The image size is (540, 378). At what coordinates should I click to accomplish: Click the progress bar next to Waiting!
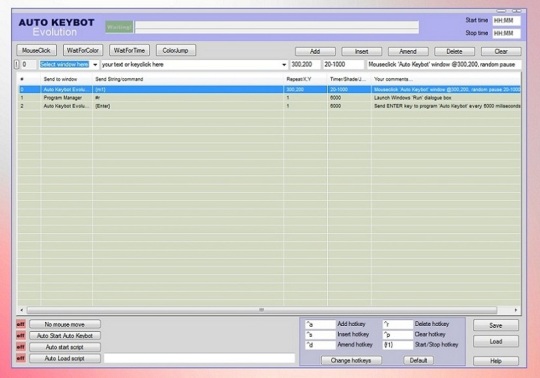tap(277, 27)
